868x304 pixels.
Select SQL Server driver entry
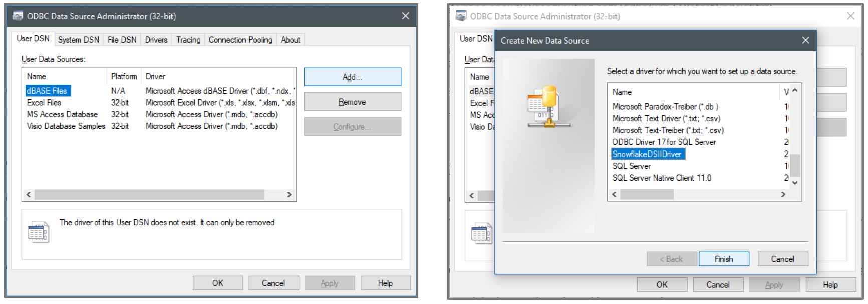click(x=632, y=166)
